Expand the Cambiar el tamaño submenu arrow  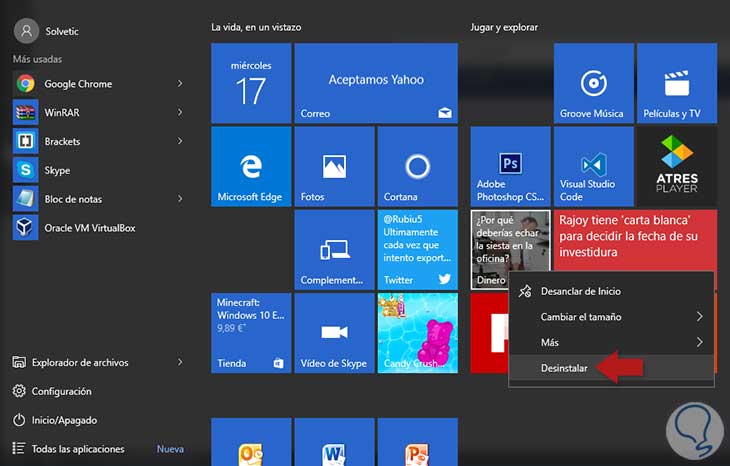point(699,317)
